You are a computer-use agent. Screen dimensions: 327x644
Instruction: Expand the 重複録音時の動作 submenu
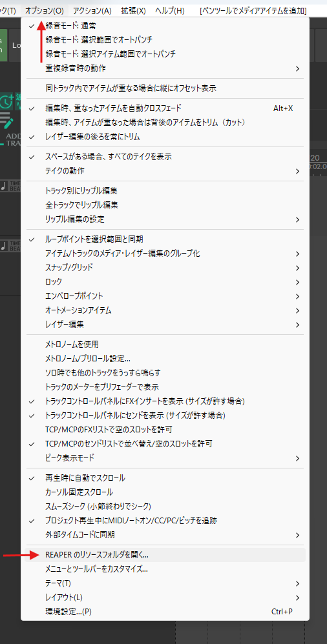165,68
